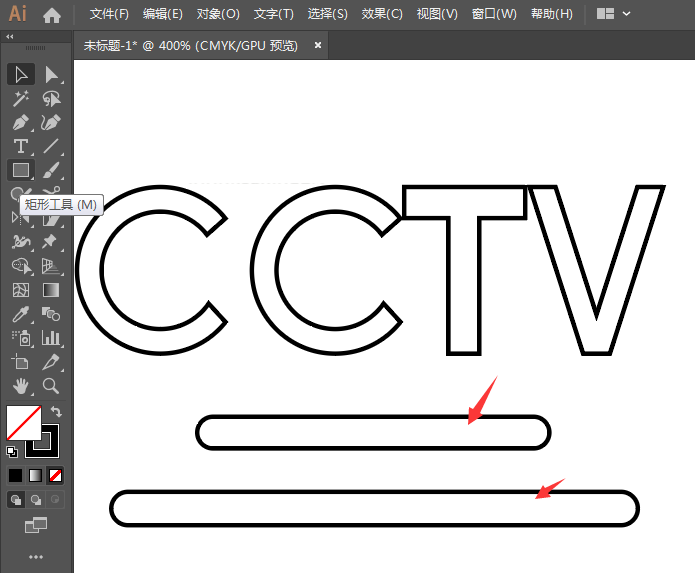The width and height of the screenshot is (695, 573).
Task: Close the 未标题-1 document tab
Action: pos(317,45)
